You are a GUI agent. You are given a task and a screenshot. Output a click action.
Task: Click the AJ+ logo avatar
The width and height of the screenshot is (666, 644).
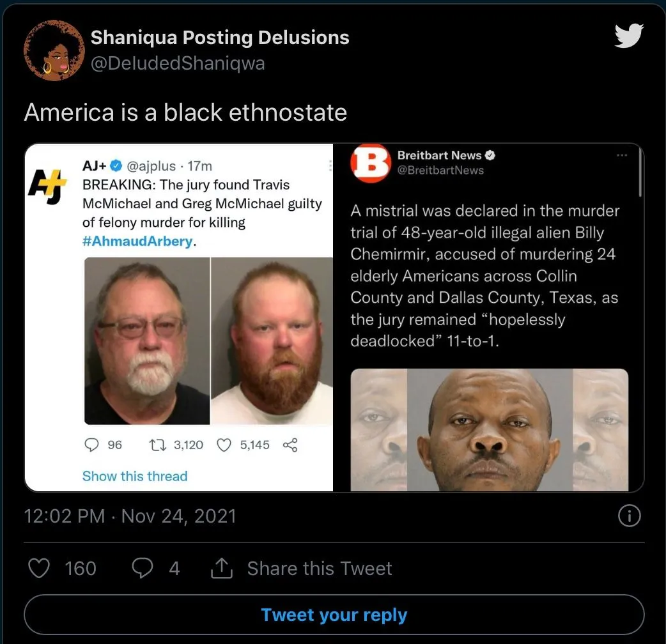tap(47, 185)
